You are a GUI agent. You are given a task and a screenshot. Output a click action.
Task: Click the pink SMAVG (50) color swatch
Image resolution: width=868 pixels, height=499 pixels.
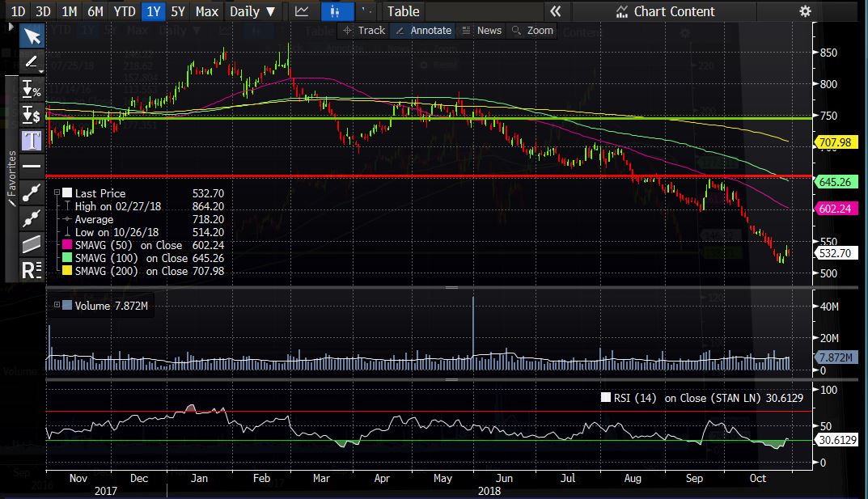click(x=67, y=245)
